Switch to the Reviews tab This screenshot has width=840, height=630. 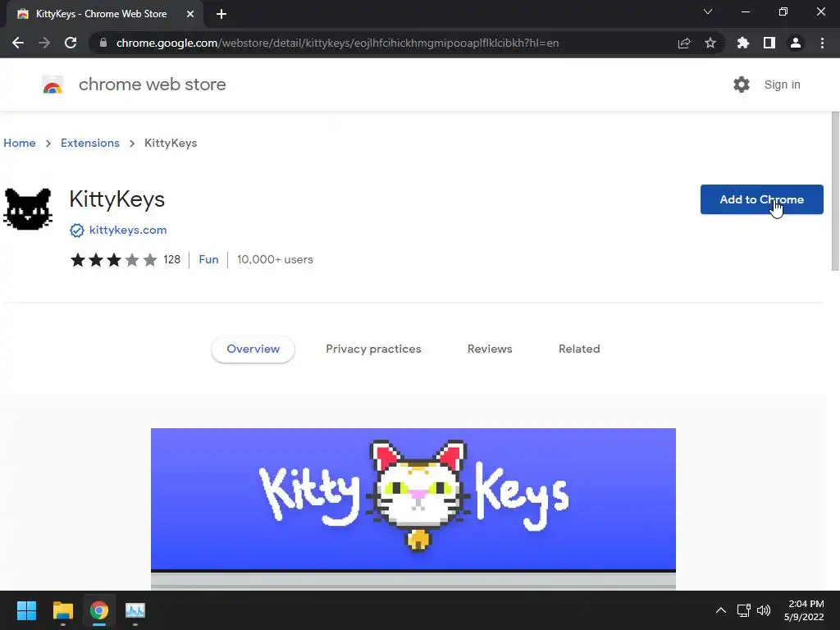tap(490, 349)
